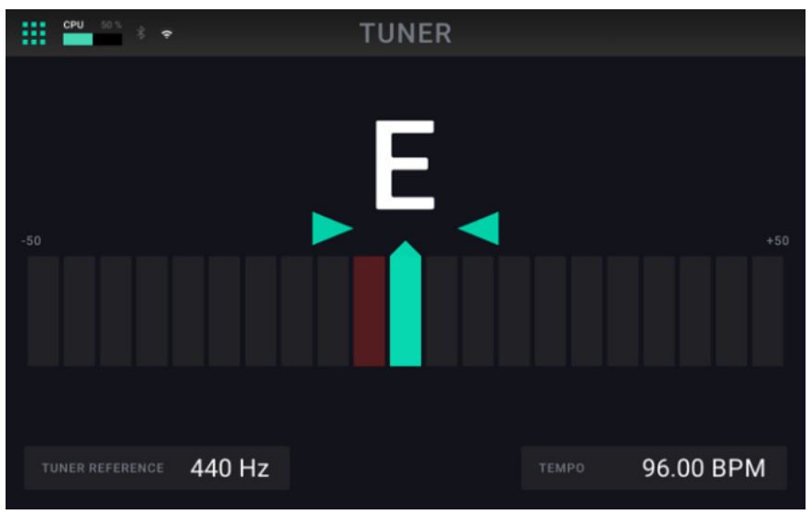Screen dimensions: 812x515
Task: Click the -50 cents scale label
Action: coord(31,241)
